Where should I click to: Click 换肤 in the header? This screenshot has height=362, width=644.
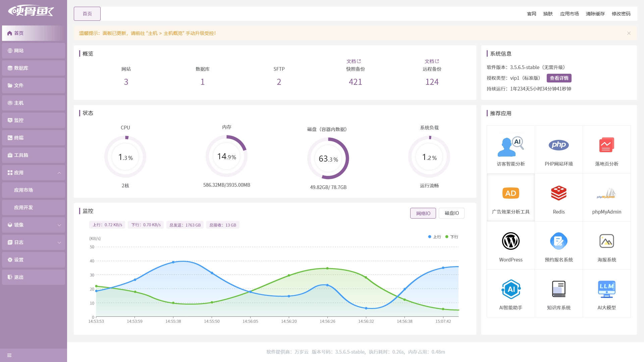pyautogui.click(x=548, y=14)
